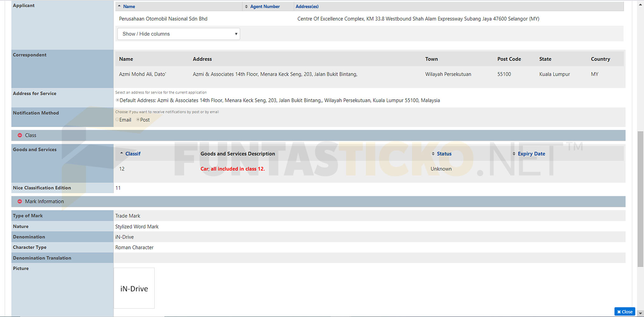
Task: Sort goods table by Status arrow
Action: (433, 154)
